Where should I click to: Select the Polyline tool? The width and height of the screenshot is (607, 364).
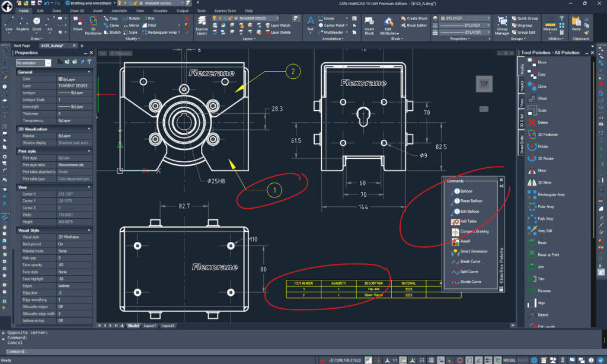pyautogui.click(x=23, y=24)
